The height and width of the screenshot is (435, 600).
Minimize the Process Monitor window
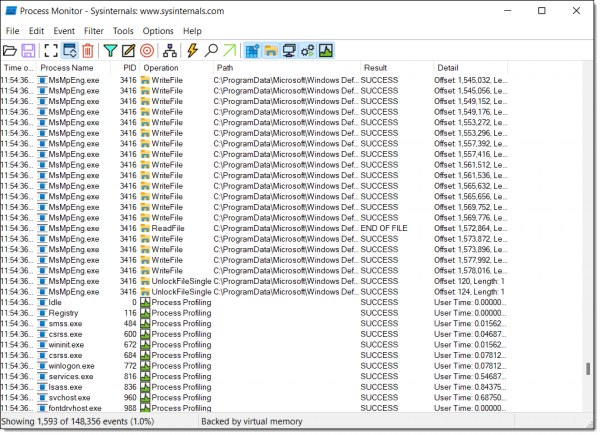click(x=508, y=11)
